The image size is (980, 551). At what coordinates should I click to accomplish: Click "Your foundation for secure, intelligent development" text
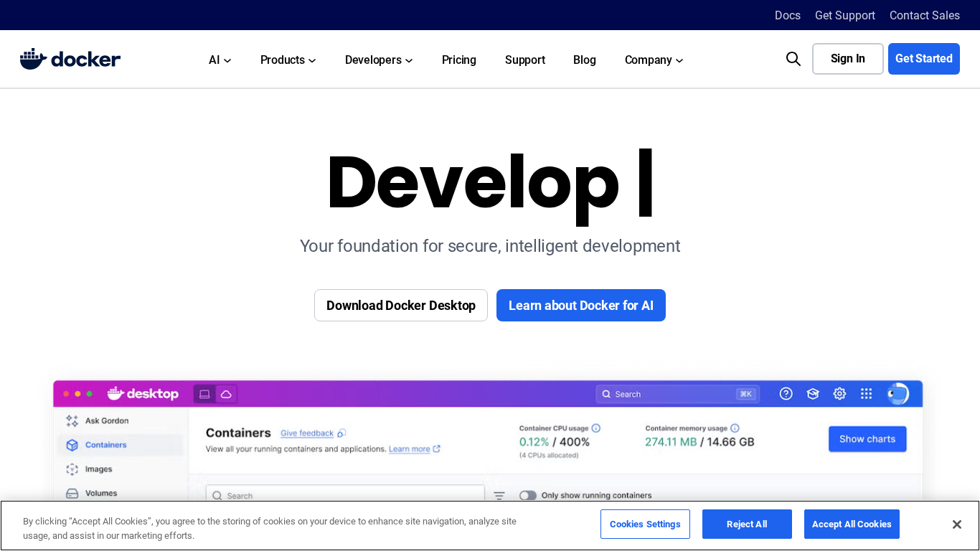[490, 246]
